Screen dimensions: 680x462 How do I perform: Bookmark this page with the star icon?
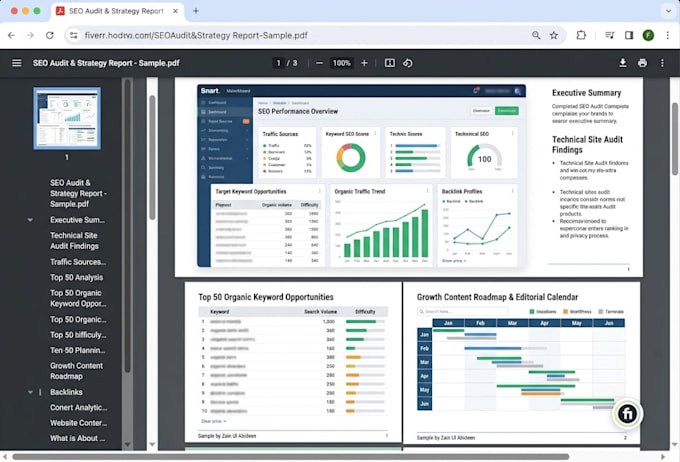point(554,36)
